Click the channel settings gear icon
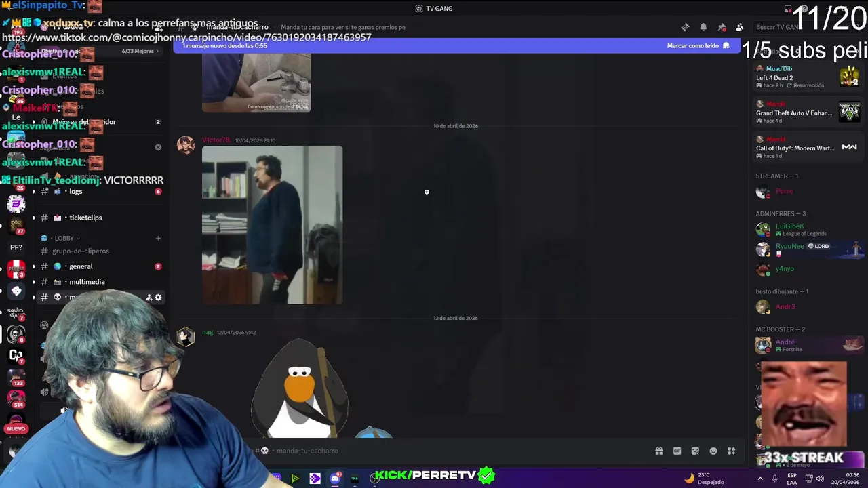The image size is (868, 488). pyautogui.click(x=158, y=298)
